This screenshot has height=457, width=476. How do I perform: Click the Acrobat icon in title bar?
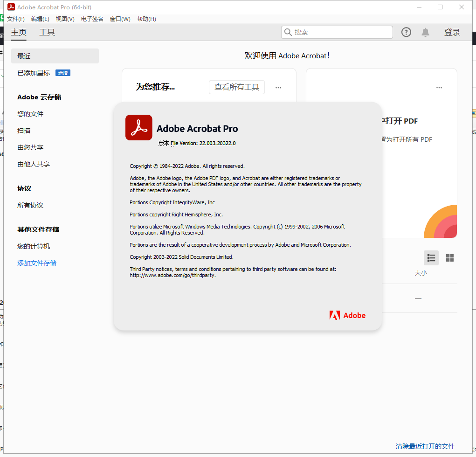coord(11,7)
